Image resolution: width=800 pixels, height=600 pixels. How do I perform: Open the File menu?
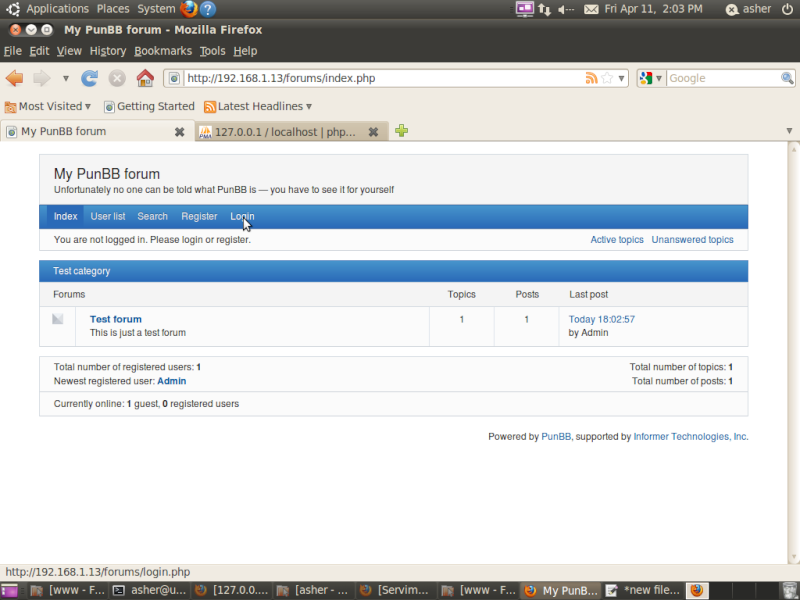[x=12, y=51]
